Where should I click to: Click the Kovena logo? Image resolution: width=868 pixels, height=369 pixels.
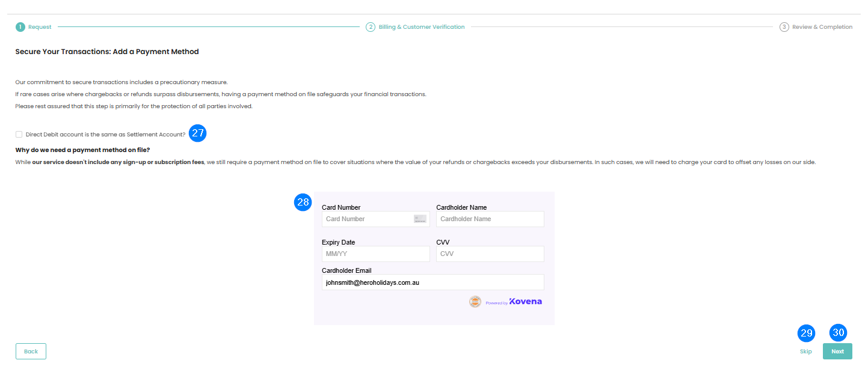tap(525, 302)
